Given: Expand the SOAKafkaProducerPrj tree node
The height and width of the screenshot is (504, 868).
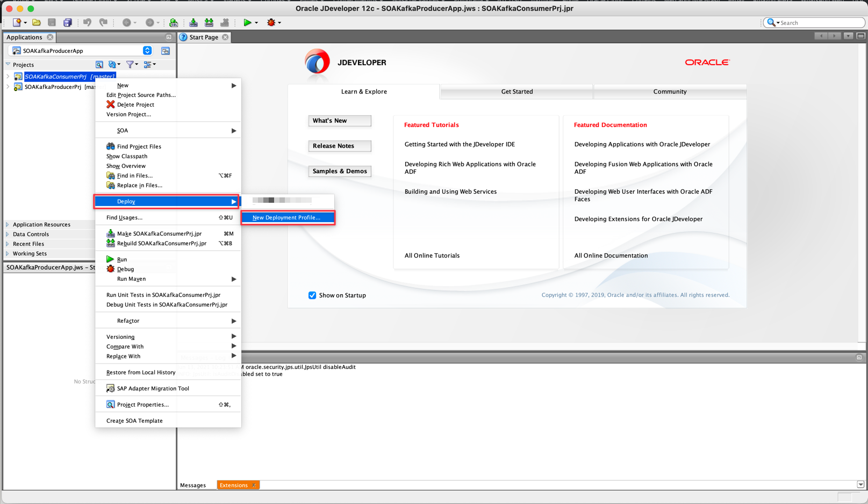Looking at the screenshot, I should tap(8, 87).
